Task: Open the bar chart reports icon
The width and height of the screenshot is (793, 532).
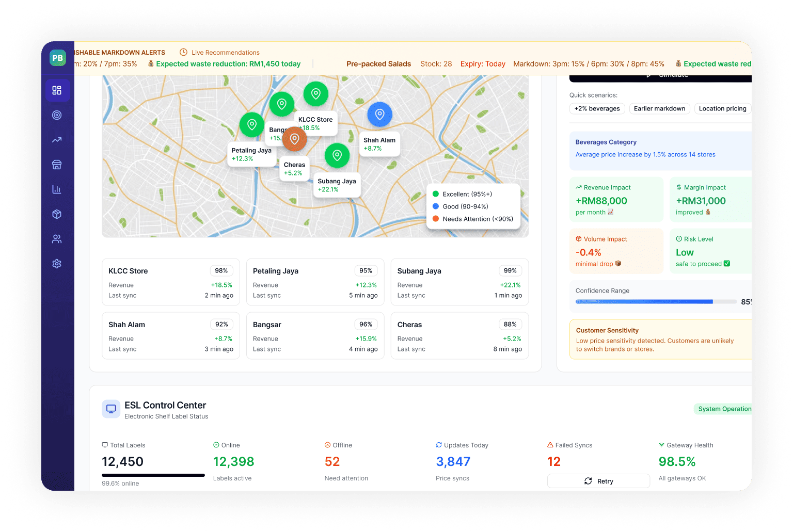Action: (x=57, y=189)
